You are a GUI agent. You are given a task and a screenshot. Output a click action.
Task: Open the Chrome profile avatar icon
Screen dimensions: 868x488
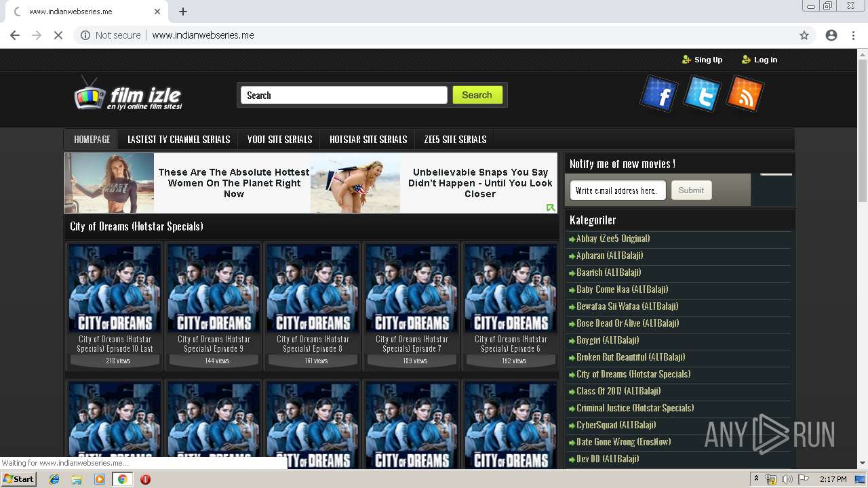831,35
